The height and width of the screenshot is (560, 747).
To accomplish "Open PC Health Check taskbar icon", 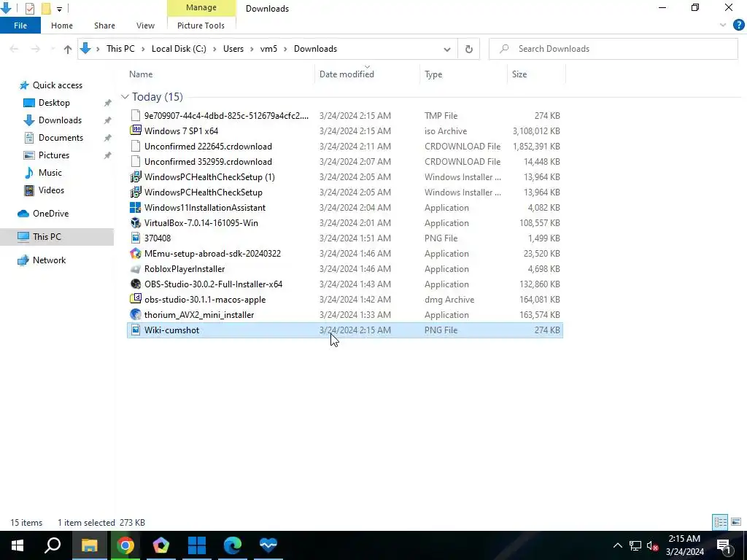I will (268, 545).
